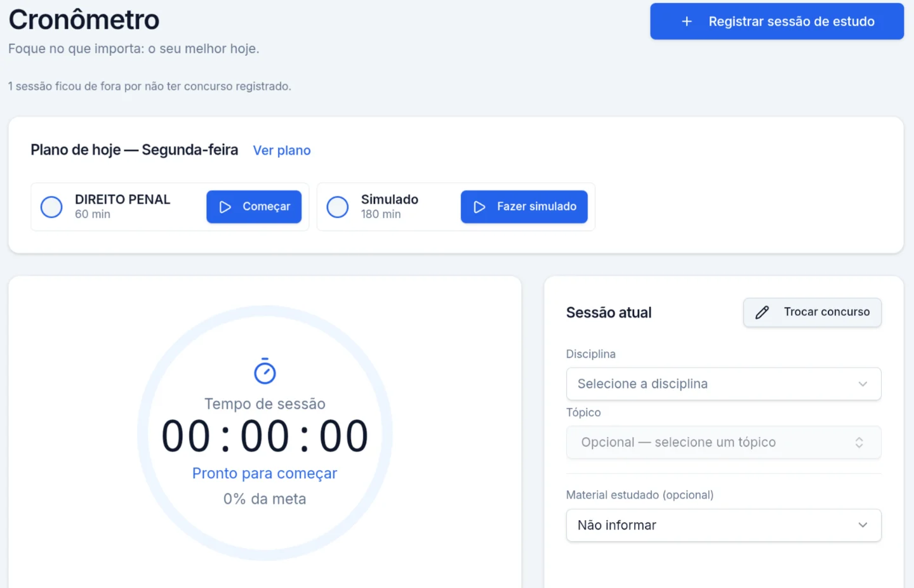Click the 60 min duration text
The height and width of the screenshot is (588, 914).
[93, 214]
